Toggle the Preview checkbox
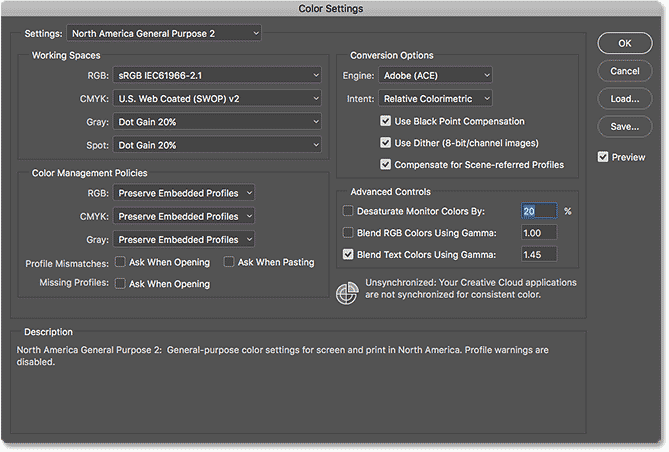This screenshot has width=669, height=452. [x=603, y=157]
